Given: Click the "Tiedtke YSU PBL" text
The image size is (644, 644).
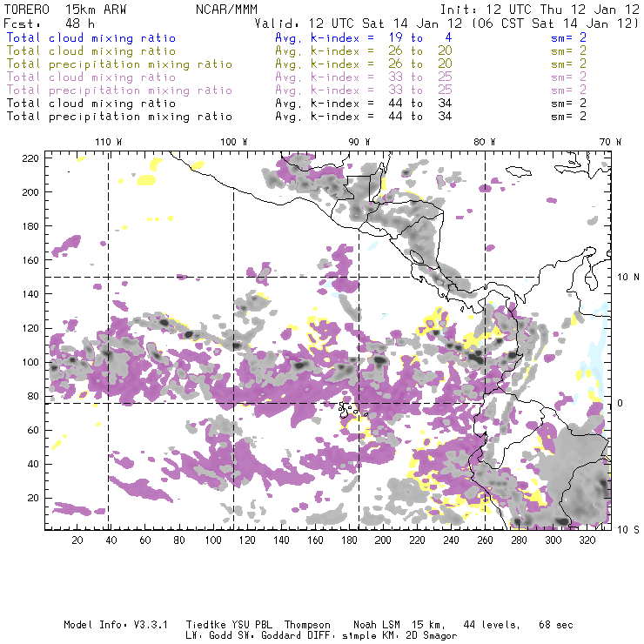Looking at the screenshot, I should (x=229, y=625).
